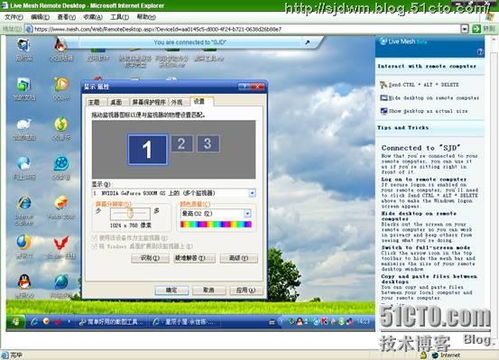Toggle the use as primary monitor checkbox
Image resolution: width=499 pixels, height=360 pixels.
coord(94,238)
